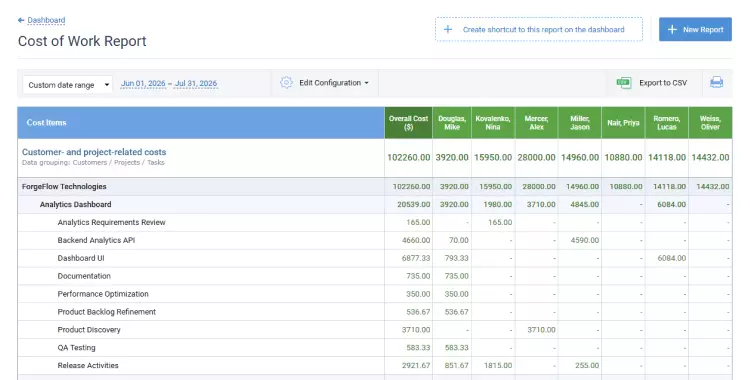Select the Kovalenko, Nina column header
750x380 pixels.
[493, 123]
